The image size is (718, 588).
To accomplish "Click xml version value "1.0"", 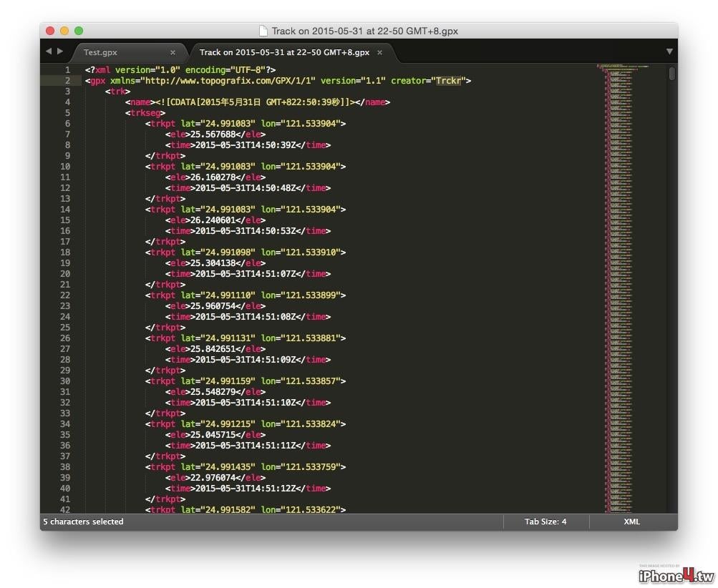I will tap(168, 70).
